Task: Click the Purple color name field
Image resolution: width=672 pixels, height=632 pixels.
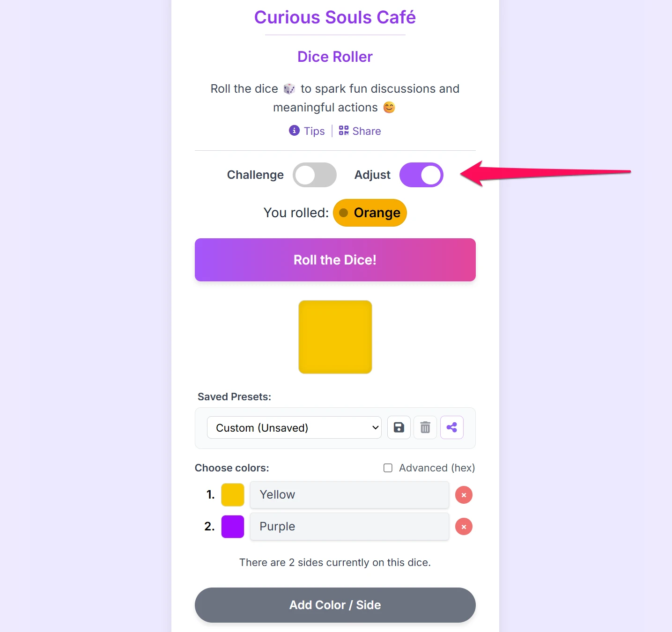Action: coord(349,527)
